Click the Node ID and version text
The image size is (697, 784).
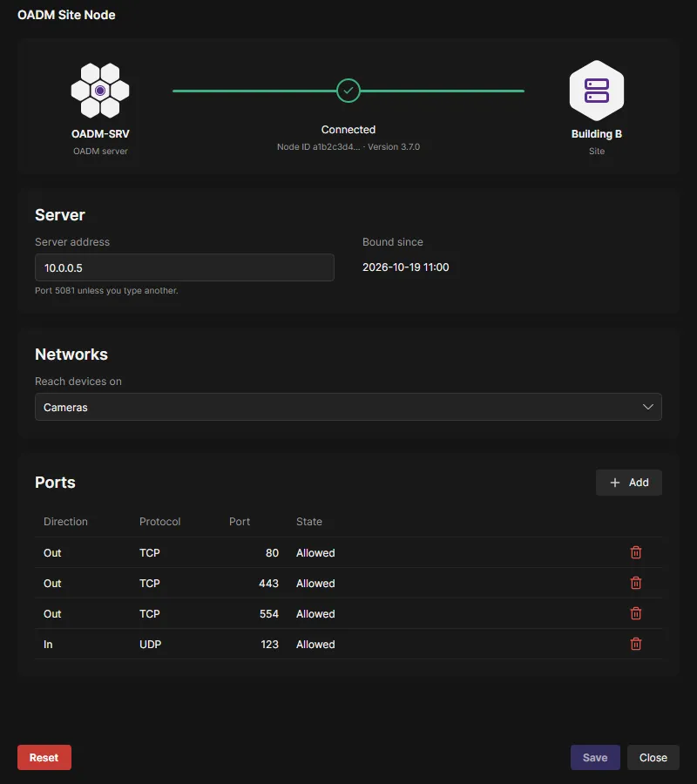coord(348,147)
